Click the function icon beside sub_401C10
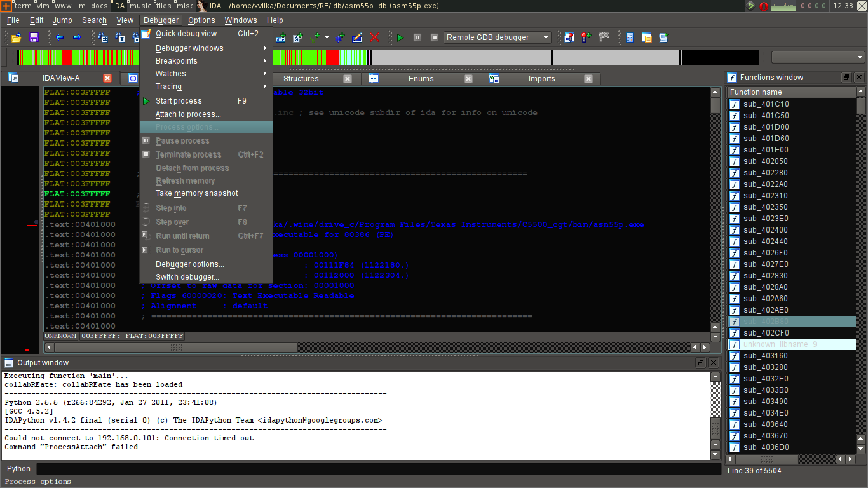 [x=735, y=104]
